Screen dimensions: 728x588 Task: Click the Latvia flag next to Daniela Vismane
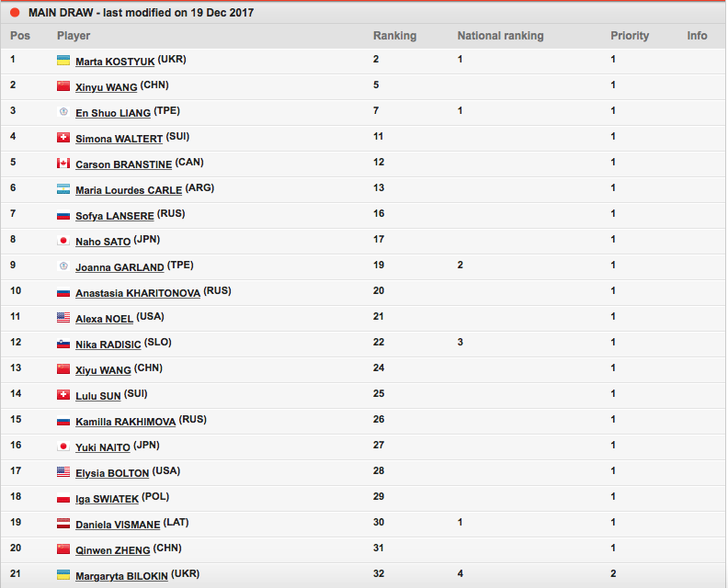click(63, 524)
